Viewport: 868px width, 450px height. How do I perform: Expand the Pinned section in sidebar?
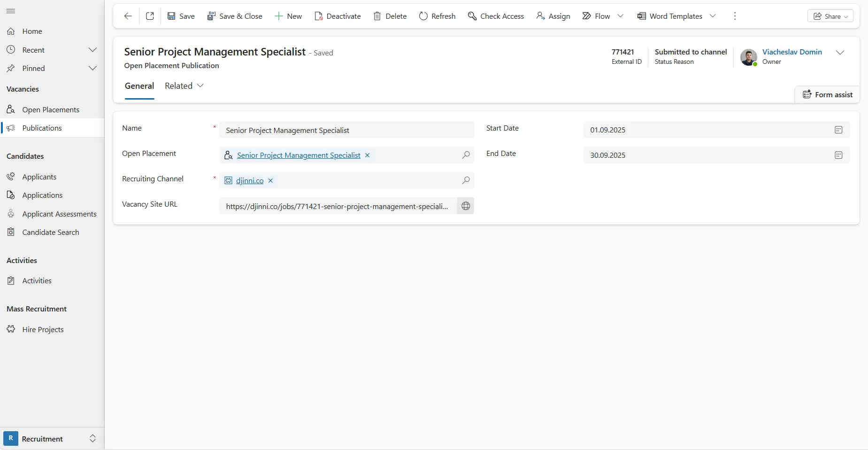pyautogui.click(x=92, y=68)
